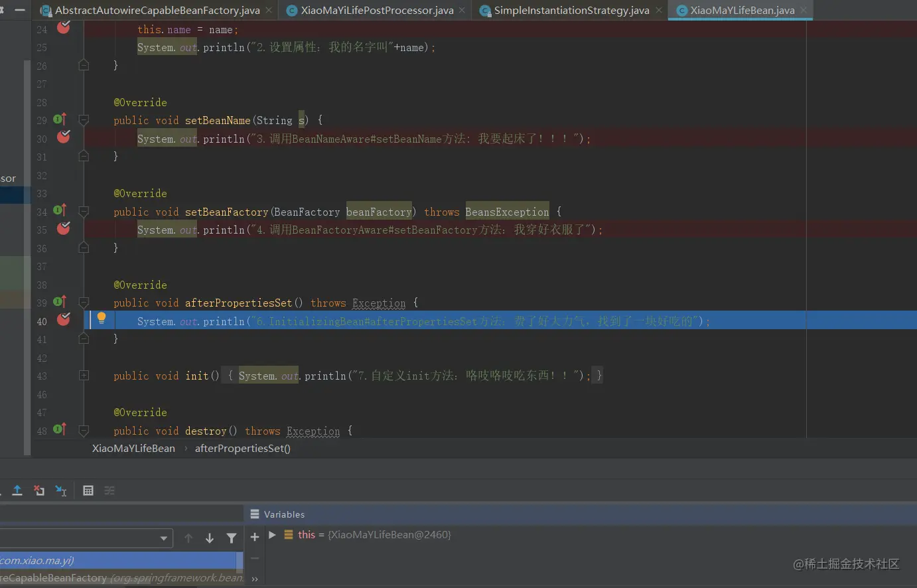Select 'this = {XiaoMaYLifeBean@2460}' variable row
917x588 pixels.
[374, 534]
